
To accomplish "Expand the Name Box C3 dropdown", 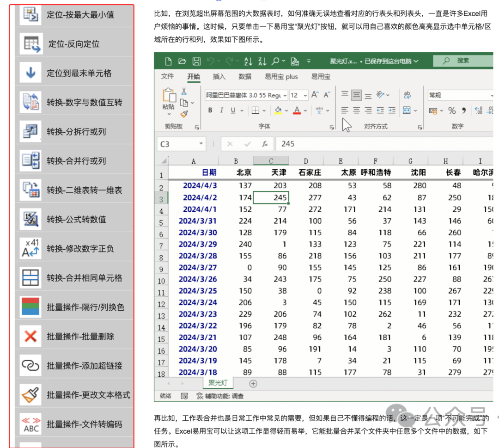I will click(201, 144).
